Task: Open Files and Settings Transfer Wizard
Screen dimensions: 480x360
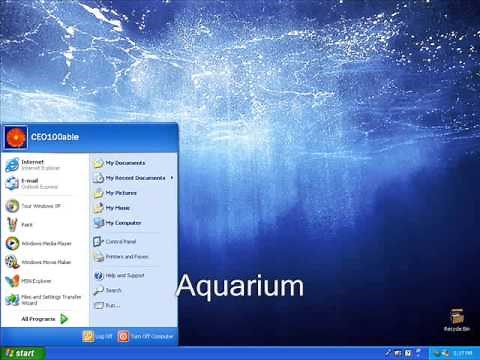Action: pos(44,299)
